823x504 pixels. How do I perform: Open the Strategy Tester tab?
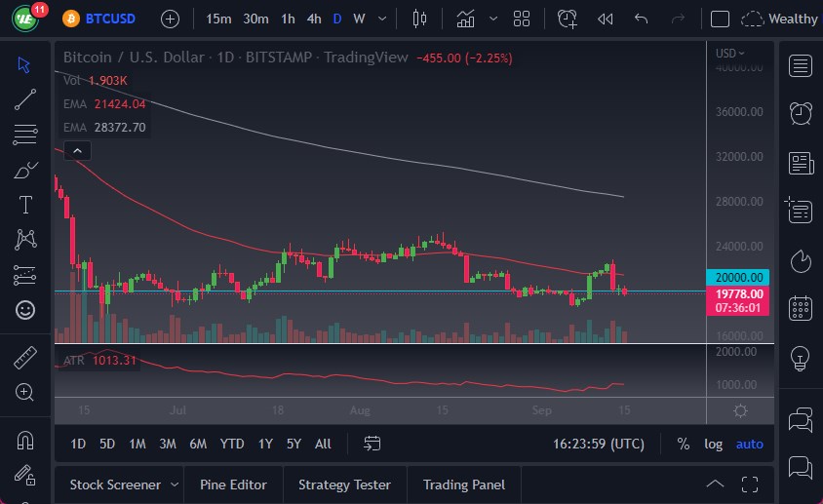(x=344, y=485)
